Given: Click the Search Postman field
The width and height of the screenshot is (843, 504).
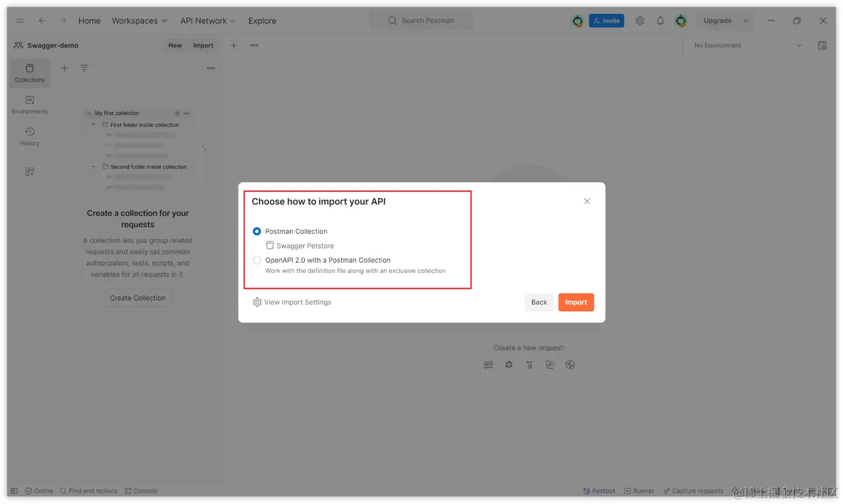Looking at the screenshot, I should [421, 21].
